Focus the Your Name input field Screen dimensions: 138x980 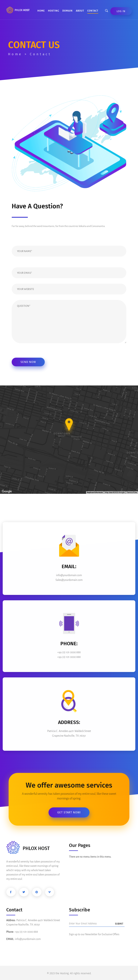(69, 251)
